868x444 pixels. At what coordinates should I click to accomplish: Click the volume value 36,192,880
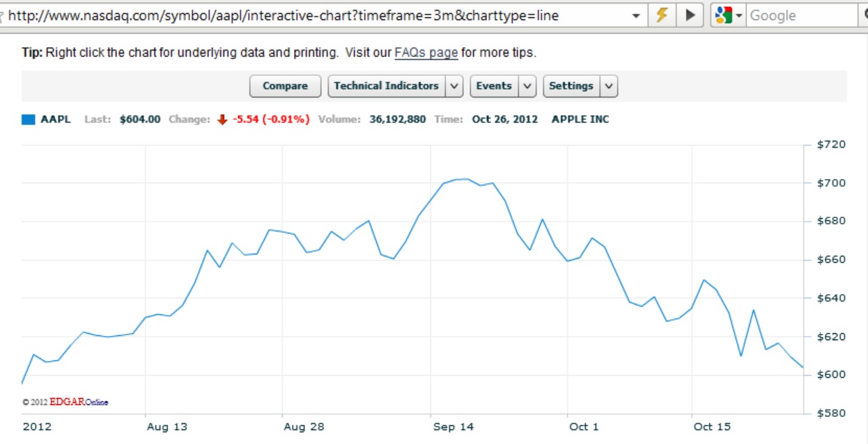(398, 119)
